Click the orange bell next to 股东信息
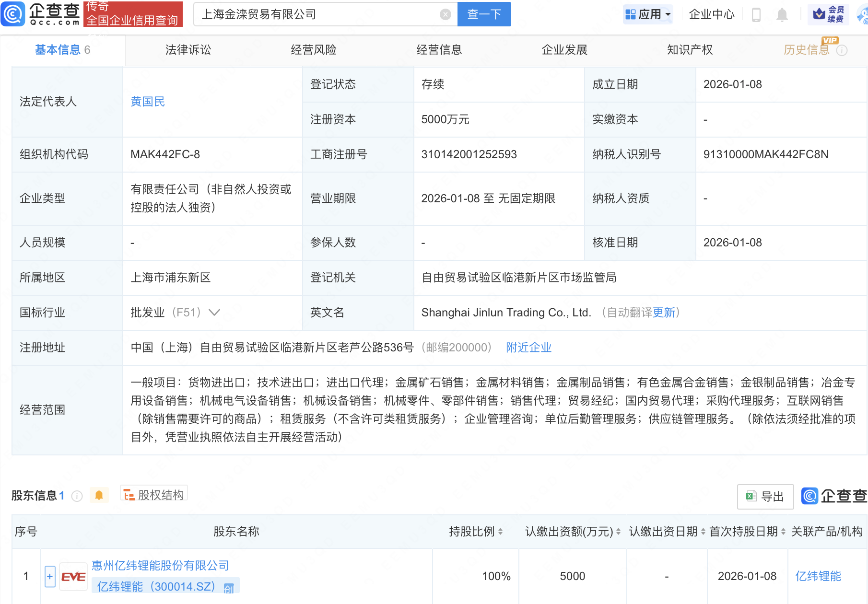The height and width of the screenshot is (604, 868). coord(99,495)
